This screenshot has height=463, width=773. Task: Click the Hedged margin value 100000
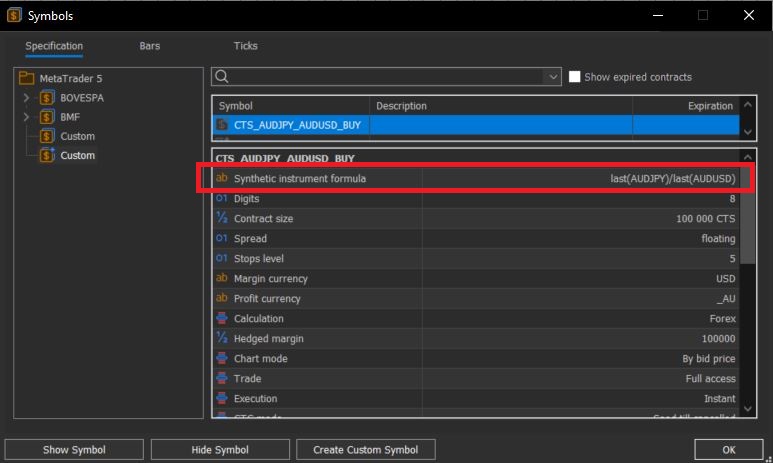click(718, 339)
